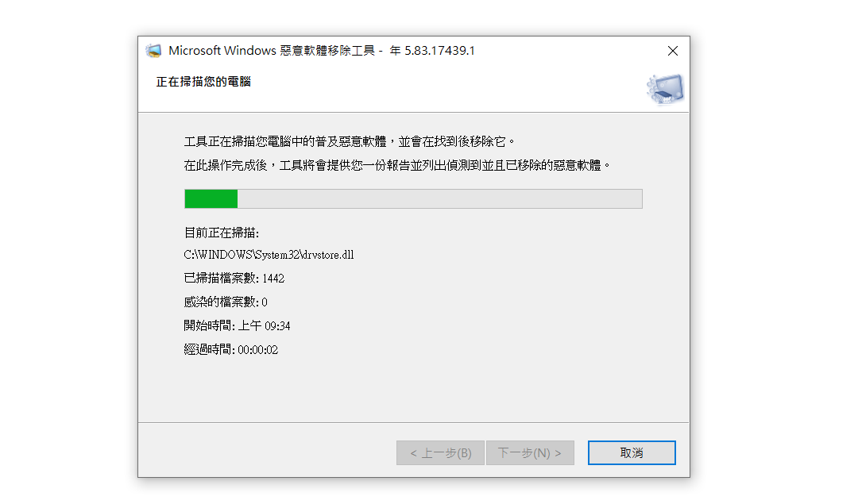Screen dimensions: 862x504
Task: Click the heading 正在掃描您的電腦
Action: click(x=203, y=82)
